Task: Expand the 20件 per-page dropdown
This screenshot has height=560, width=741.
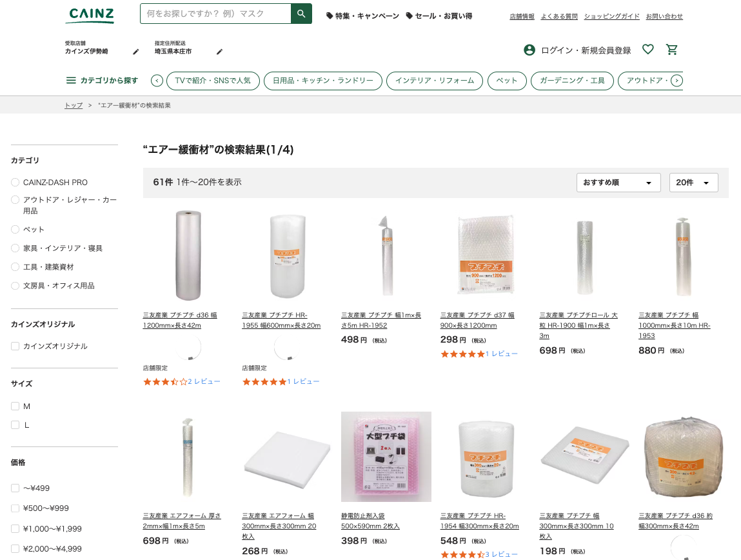Action: [x=693, y=183]
